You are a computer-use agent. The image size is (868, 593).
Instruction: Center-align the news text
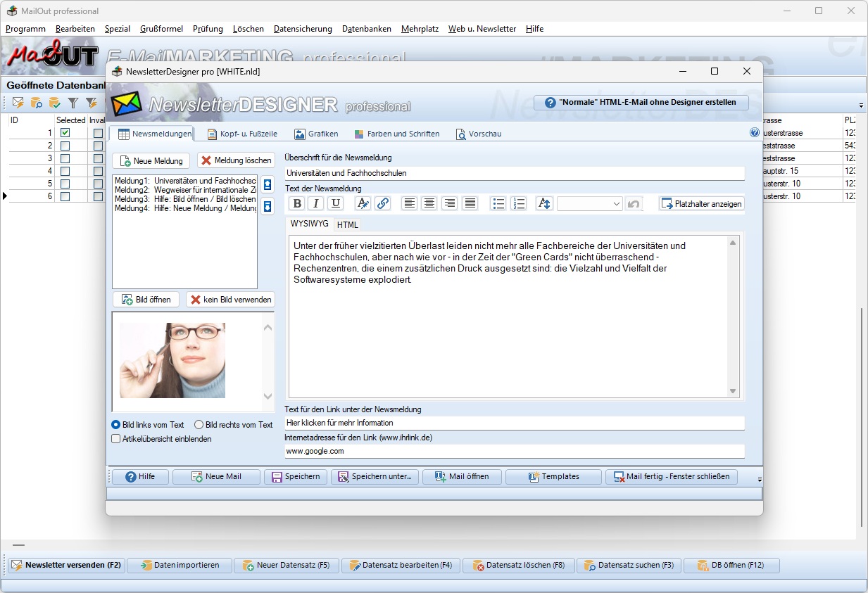point(429,203)
